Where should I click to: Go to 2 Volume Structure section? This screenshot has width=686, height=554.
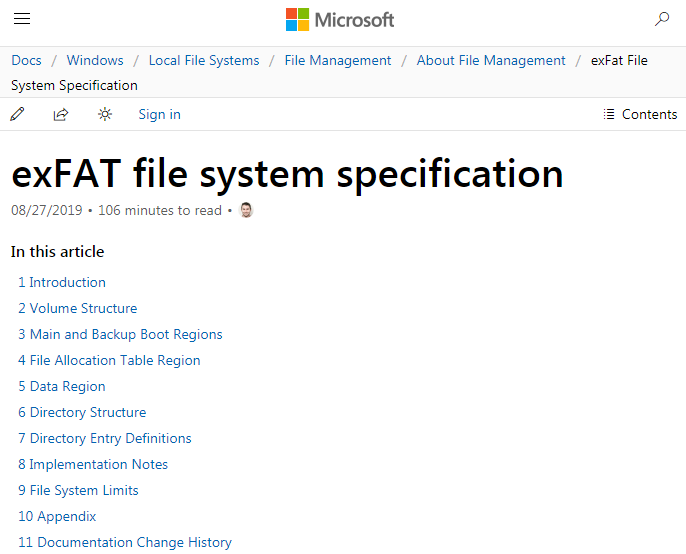coord(78,308)
